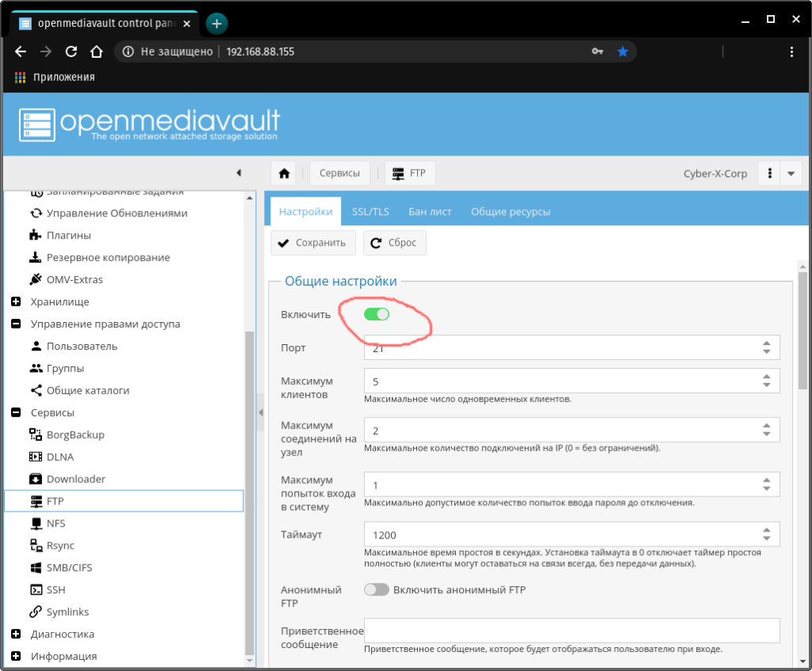Viewport: 812px width, 671px height.
Task: Click the home icon in breadcrumb bar
Action: [284, 174]
